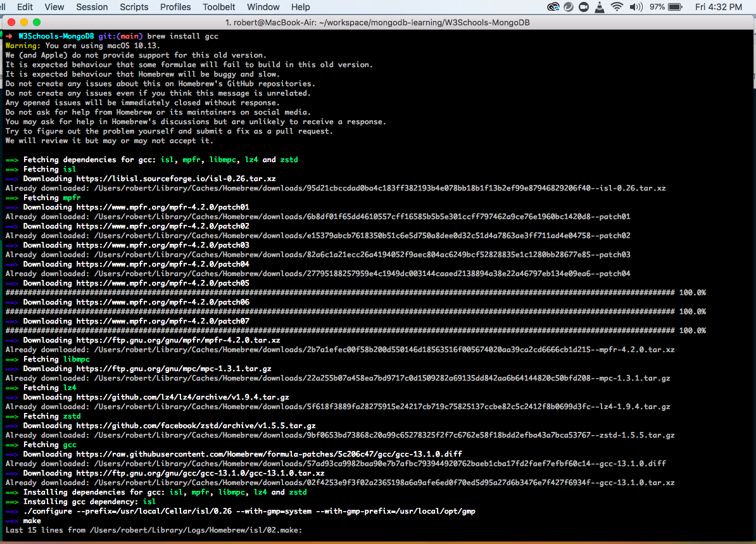Open the Edit menu

[x=24, y=7]
